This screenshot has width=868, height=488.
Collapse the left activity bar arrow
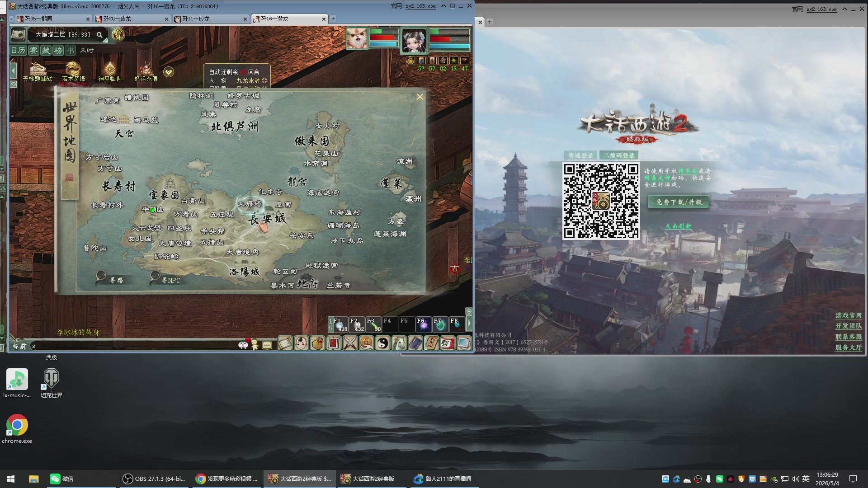point(14,70)
